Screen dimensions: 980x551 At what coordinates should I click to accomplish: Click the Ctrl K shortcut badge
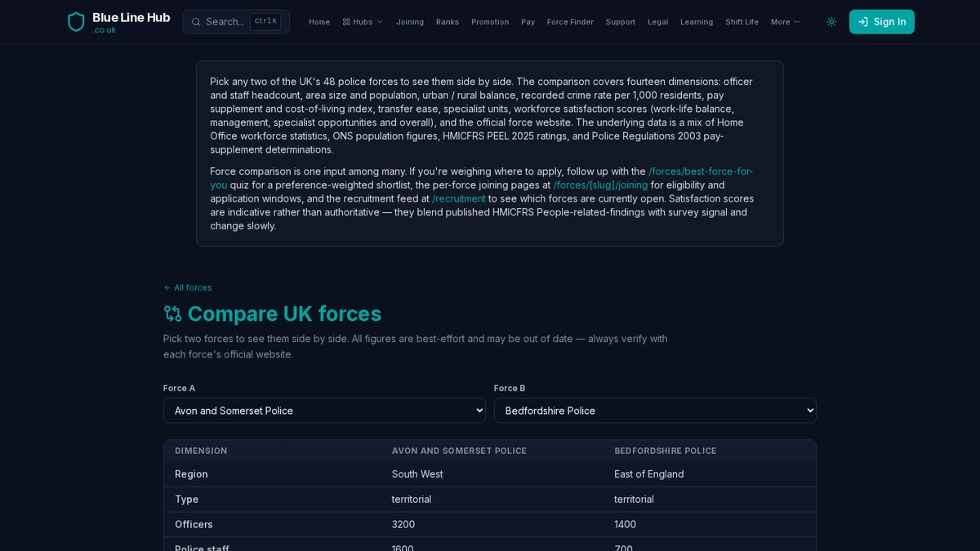tap(265, 22)
